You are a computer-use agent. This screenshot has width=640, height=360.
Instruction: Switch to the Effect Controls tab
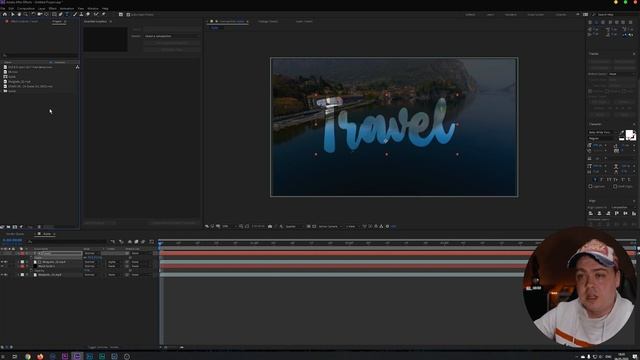[24, 21]
